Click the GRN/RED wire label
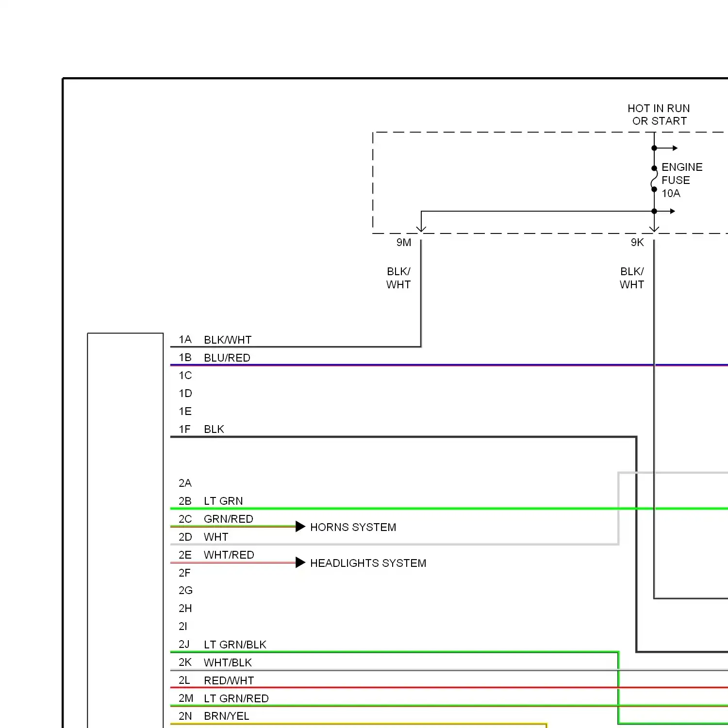Screen dimensions: 728x728 [229, 519]
